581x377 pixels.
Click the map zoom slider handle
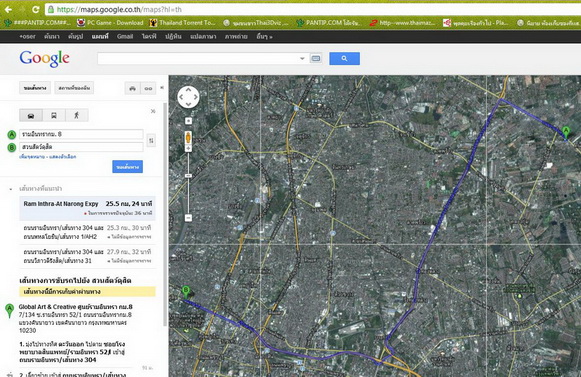188,176
